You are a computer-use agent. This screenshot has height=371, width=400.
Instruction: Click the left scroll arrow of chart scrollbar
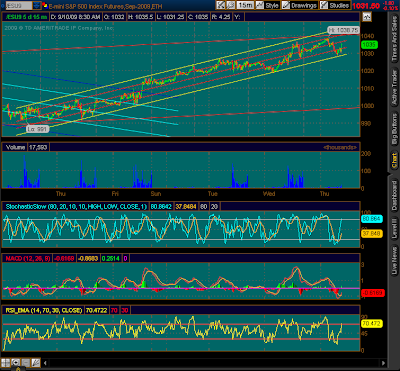coord(46,363)
